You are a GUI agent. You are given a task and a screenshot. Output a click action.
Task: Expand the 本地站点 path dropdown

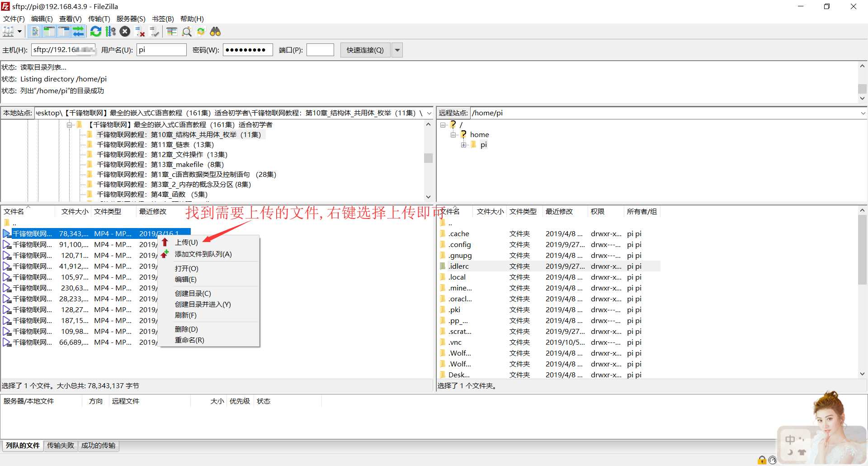point(429,113)
